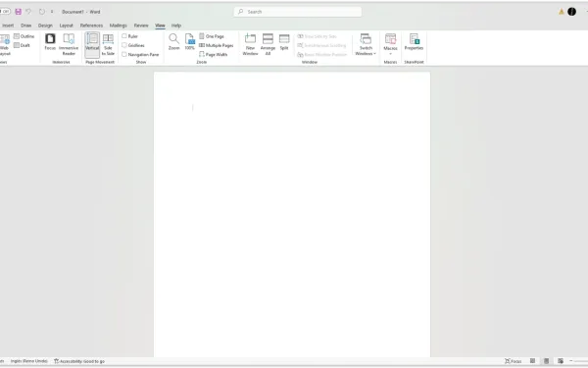The width and height of the screenshot is (588, 368).
Task: Save the document with the Save icon
Action: pyautogui.click(x=18, y=12)
